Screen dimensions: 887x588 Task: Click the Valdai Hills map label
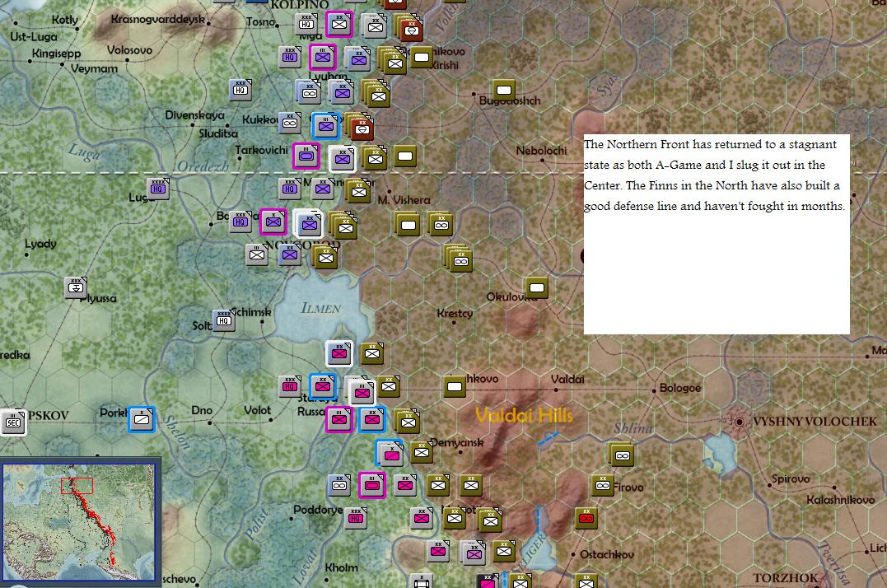coord(524,416)
